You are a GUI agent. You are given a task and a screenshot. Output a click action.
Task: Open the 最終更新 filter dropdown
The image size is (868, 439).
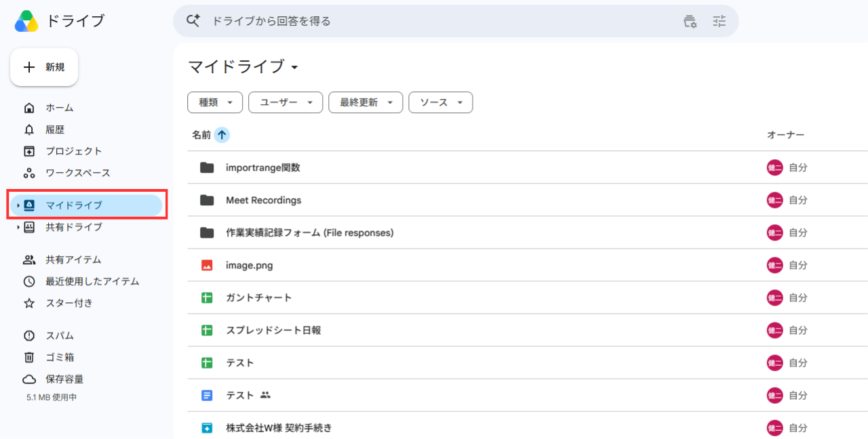(366, 102)
